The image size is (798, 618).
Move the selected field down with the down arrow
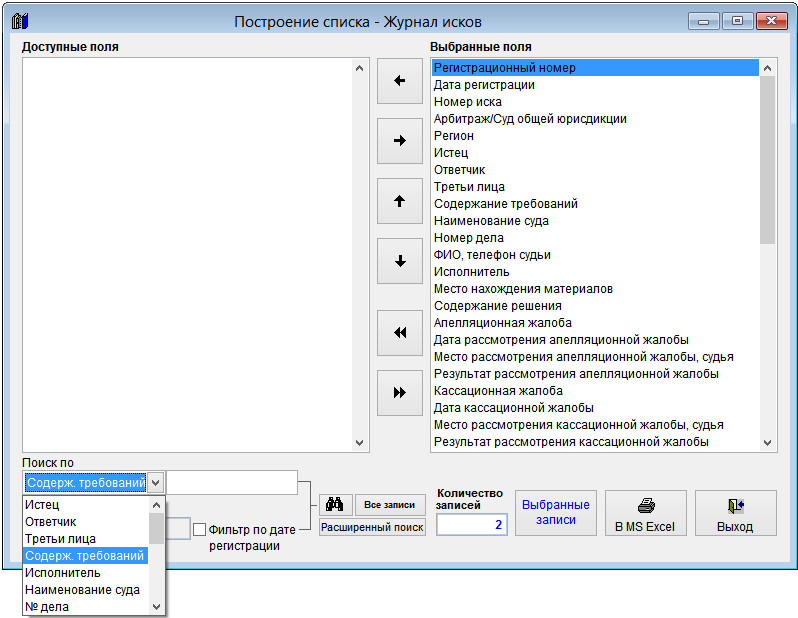[400, 261]
